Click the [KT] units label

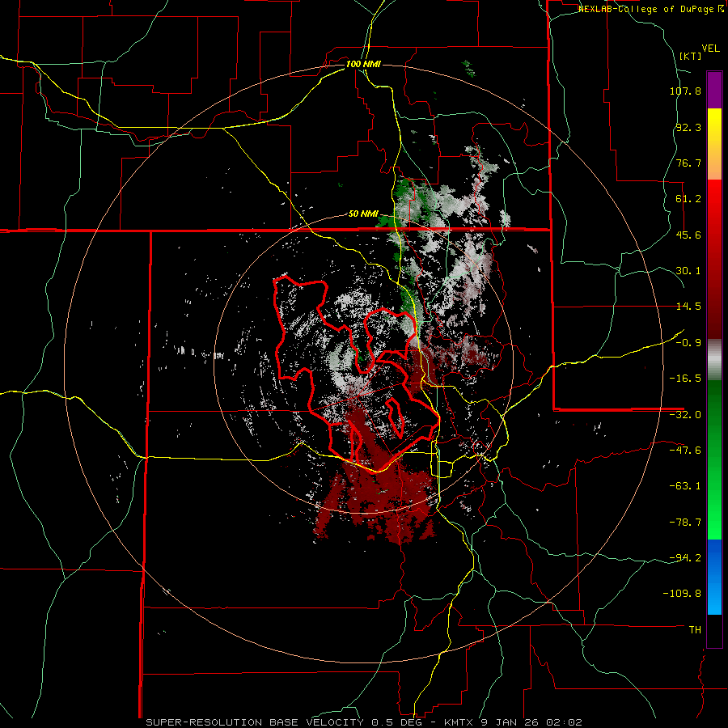[691, 56]
